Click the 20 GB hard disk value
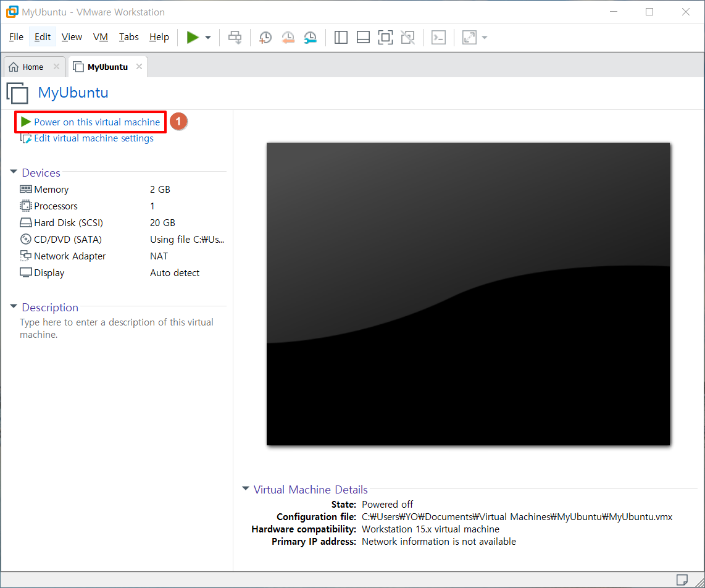Viewport: 705px width, 588px height. click(162, 223)
